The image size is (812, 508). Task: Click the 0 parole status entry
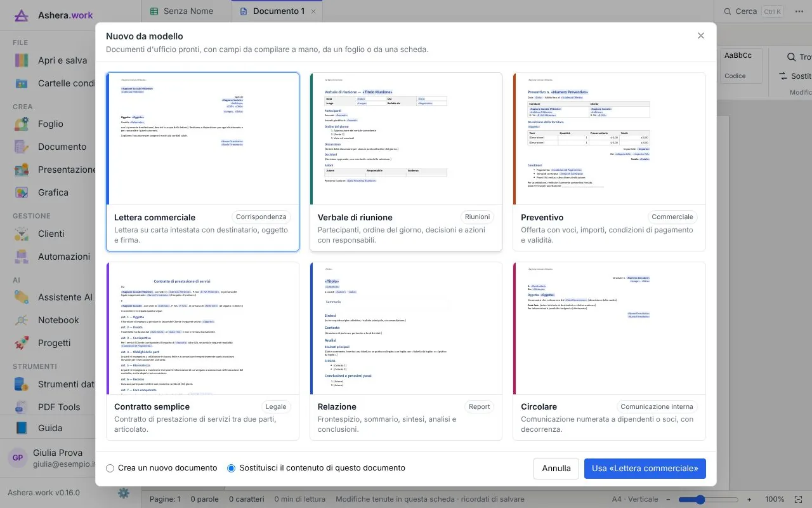pyautogui.click(x=204, y=500)
